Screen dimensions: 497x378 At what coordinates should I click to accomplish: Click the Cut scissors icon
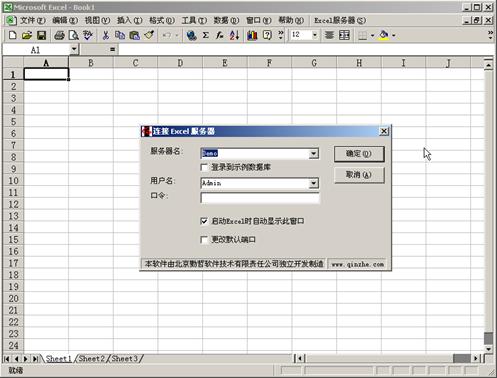[x=106, y=35]
